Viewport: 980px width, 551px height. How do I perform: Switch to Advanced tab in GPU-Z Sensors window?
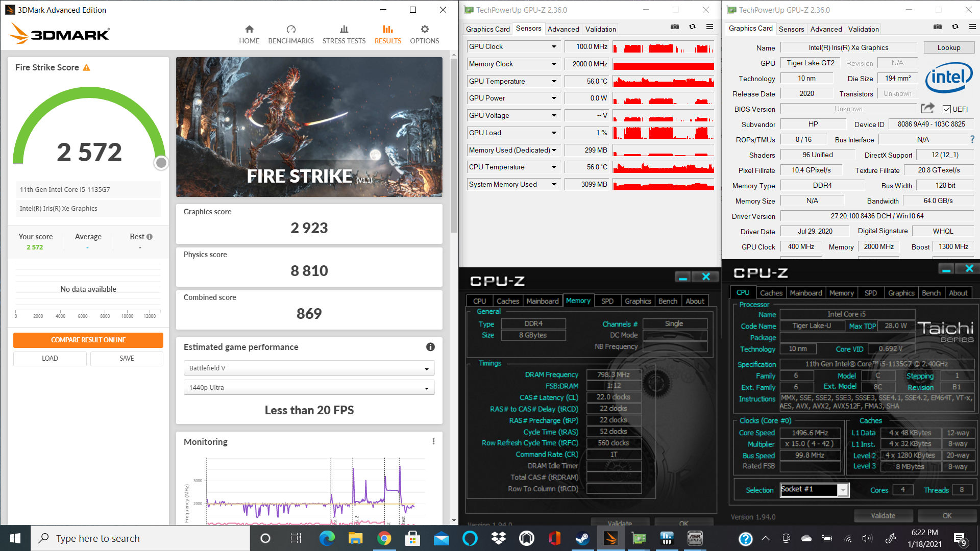tap(563, 29)
